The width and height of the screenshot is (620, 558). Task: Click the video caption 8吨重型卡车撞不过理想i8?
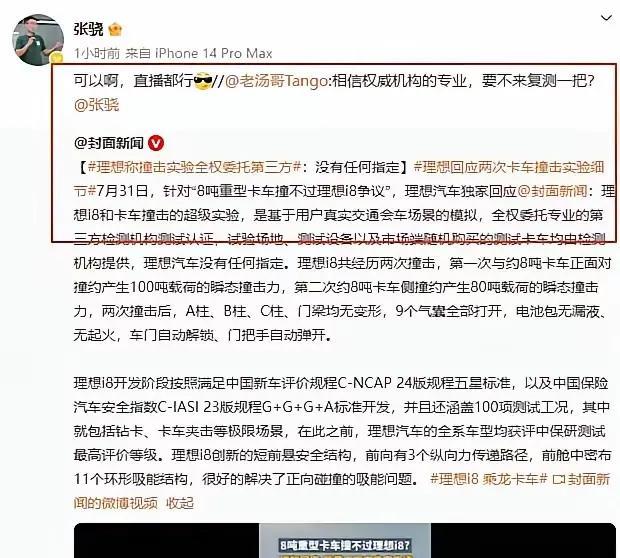pos(345,546)
